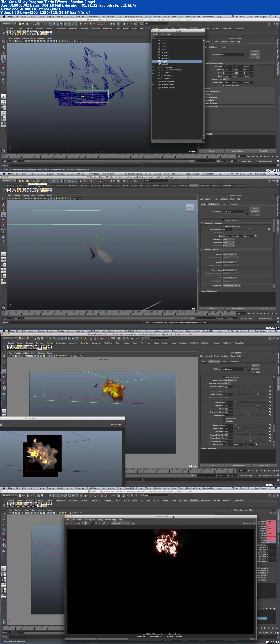The height and width of the screenshot is (644, 280).
Task: Click the red IPR stop button in small Render View
Action: [x=123, y=425]
